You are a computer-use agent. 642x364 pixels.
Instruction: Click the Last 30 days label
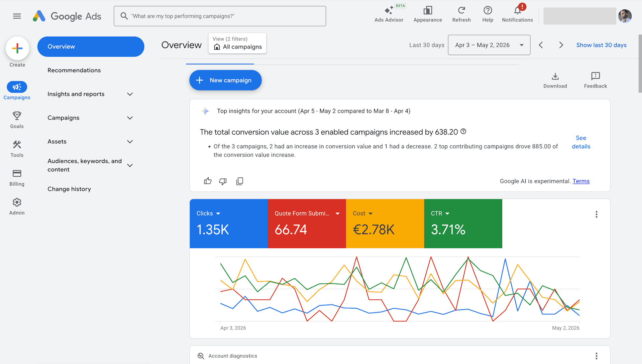point(427,45)
